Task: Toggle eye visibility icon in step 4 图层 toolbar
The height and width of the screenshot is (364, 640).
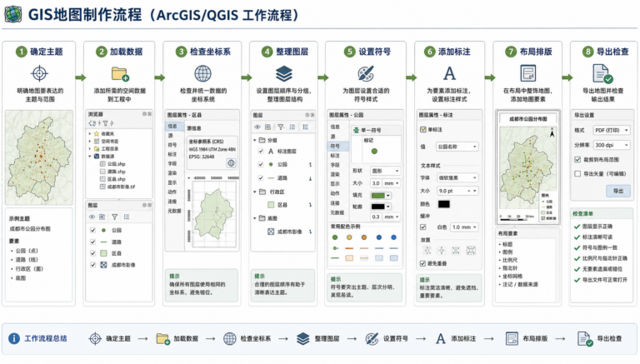Action: click(x=257, y=127)
